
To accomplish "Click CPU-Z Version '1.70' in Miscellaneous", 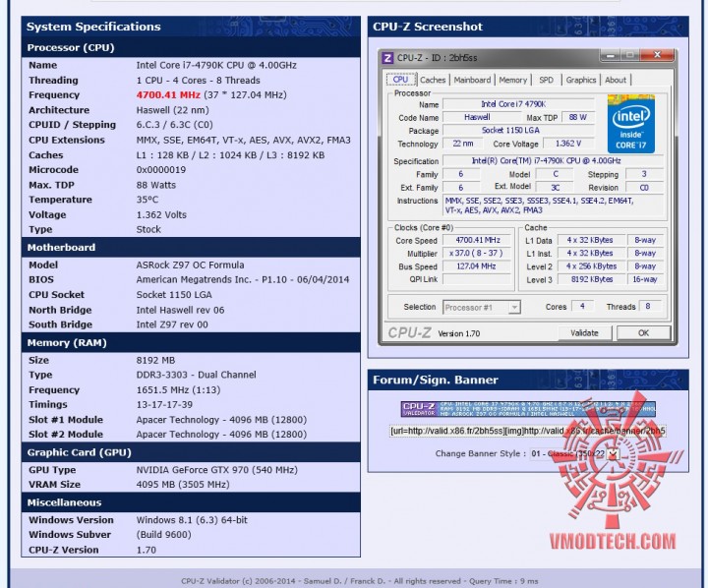I will (147, 550).
